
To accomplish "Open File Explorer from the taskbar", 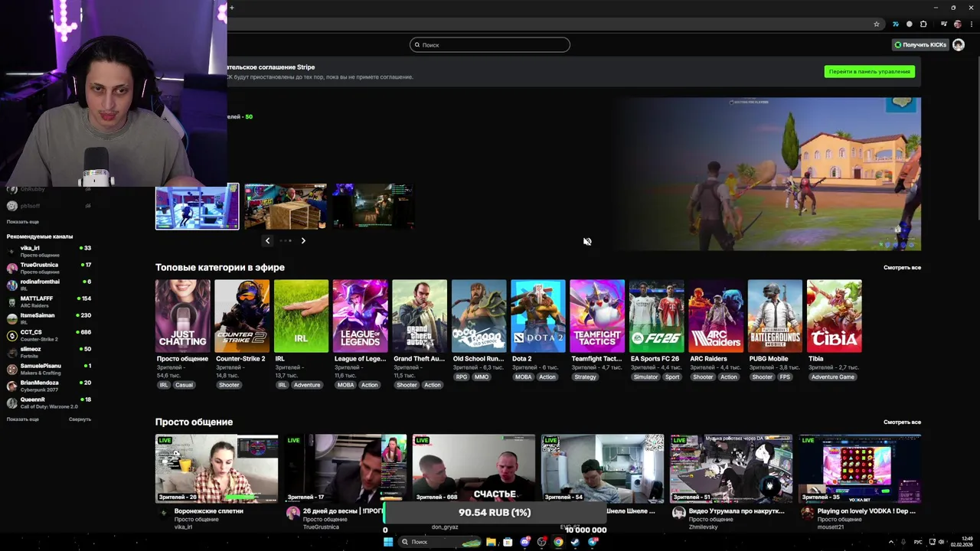I will tap(491, 542).
